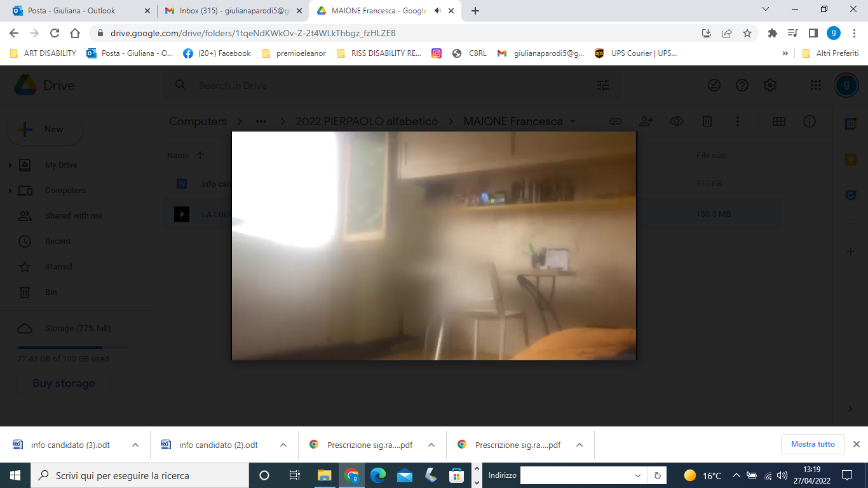
Task: Expand the My Drive tree arrow
Action: click(10, 165)
